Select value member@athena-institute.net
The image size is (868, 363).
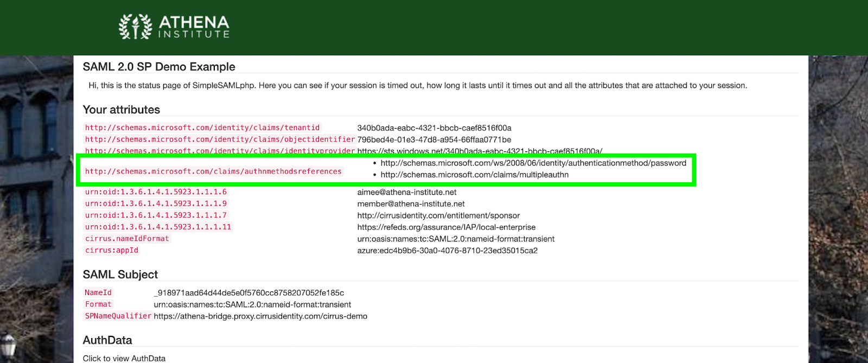tap(411, 204)
